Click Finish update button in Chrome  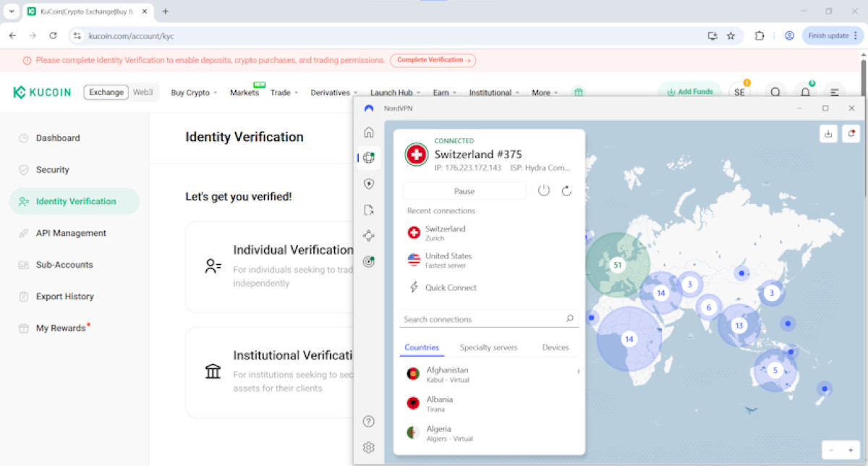pyautogui.click(x=833, y=35)
